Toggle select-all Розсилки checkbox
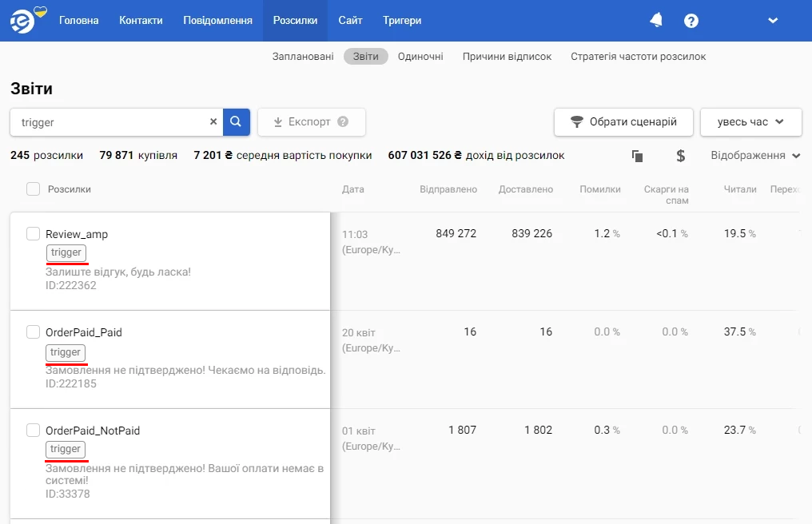This screenshot has width=812, height=524. coord(33,189)
